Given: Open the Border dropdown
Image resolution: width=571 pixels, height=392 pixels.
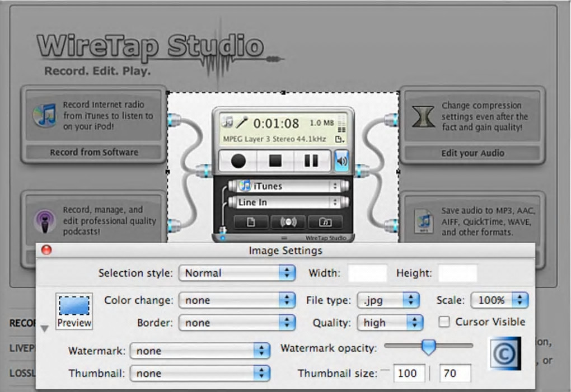Looking at the screenshot, I should click(237, 323).
